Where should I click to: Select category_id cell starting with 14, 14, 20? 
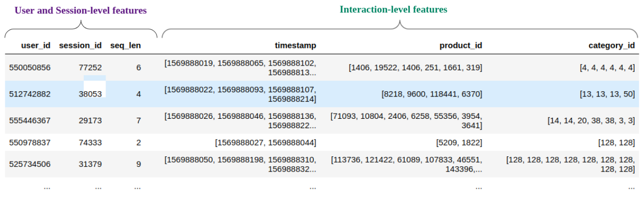591,120
